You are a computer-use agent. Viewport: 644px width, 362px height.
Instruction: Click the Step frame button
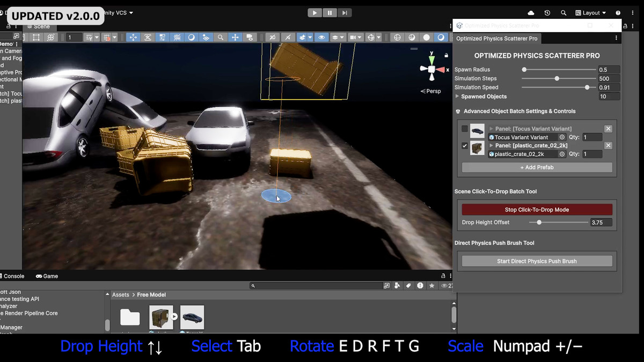click(345, 13)
